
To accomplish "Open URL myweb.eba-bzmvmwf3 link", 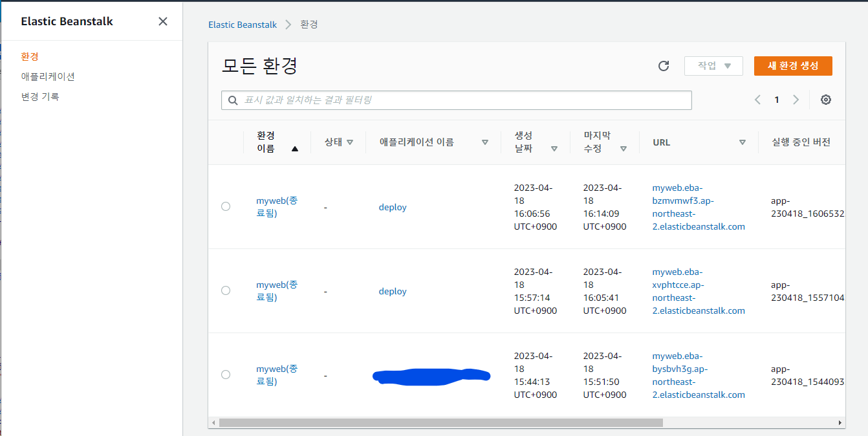I will 699,207.
